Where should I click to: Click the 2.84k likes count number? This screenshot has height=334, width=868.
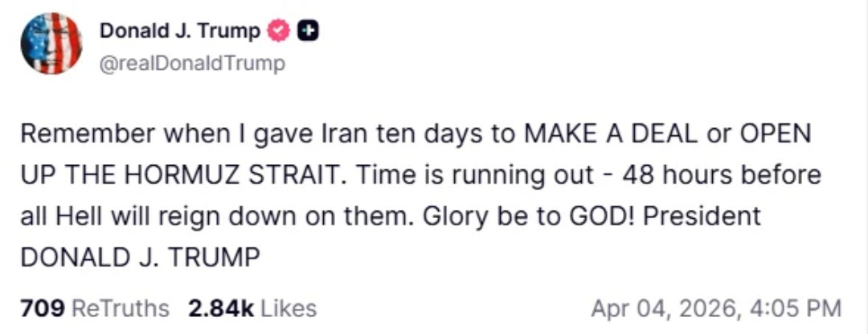click(220, 308)
